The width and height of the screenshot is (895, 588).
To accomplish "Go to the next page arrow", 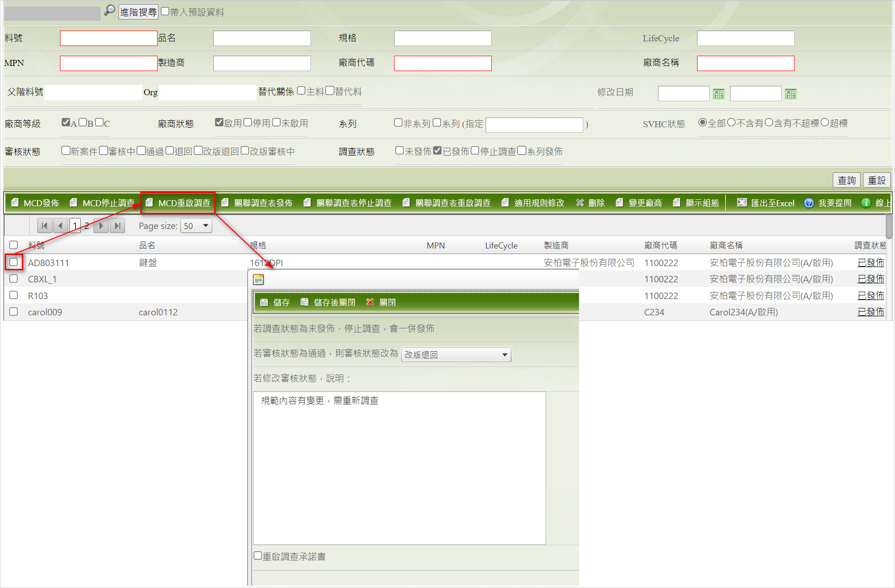I will (101, 226).
